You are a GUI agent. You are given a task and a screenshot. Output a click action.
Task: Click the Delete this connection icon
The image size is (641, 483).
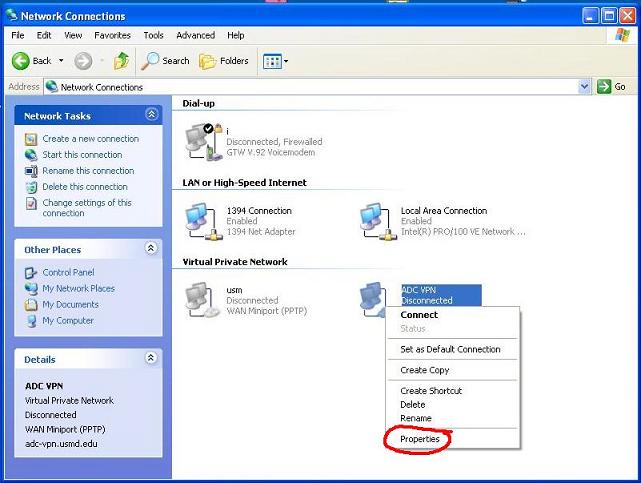coord(31,187)
